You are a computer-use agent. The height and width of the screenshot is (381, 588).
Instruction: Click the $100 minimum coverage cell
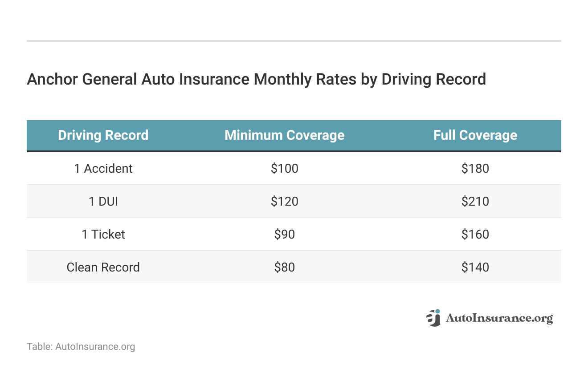coord(284,168)
